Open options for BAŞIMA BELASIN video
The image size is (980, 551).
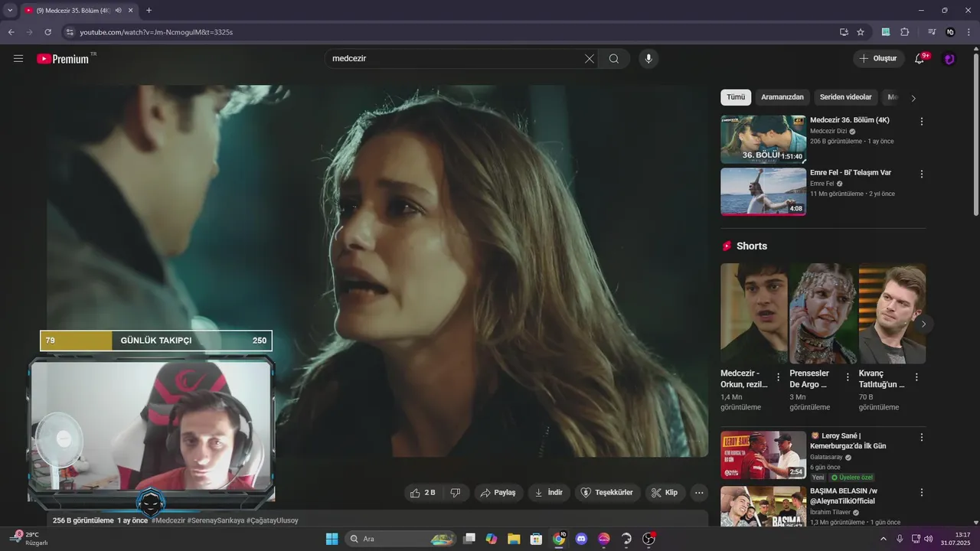click(922, 492)
